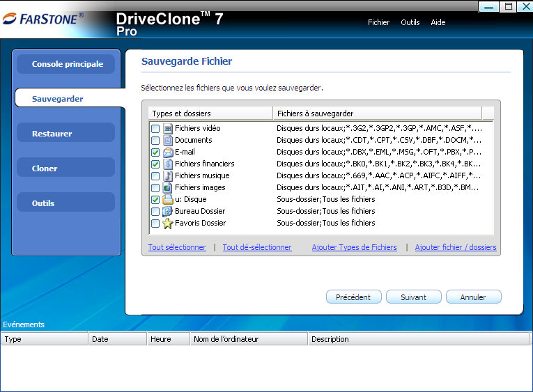The width and height of the screenshot is (533, 392).
Task: Go to Console principale
Action: [66, 64]
